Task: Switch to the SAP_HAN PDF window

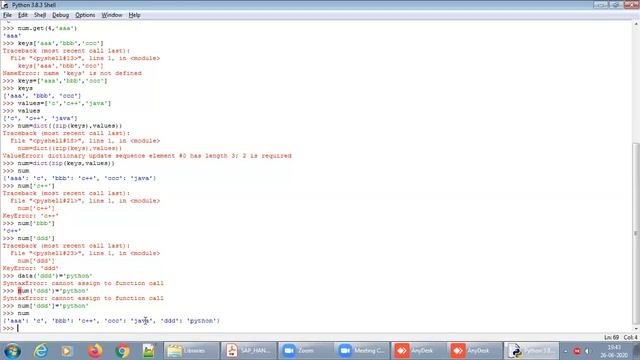Action: pos(248,351)
